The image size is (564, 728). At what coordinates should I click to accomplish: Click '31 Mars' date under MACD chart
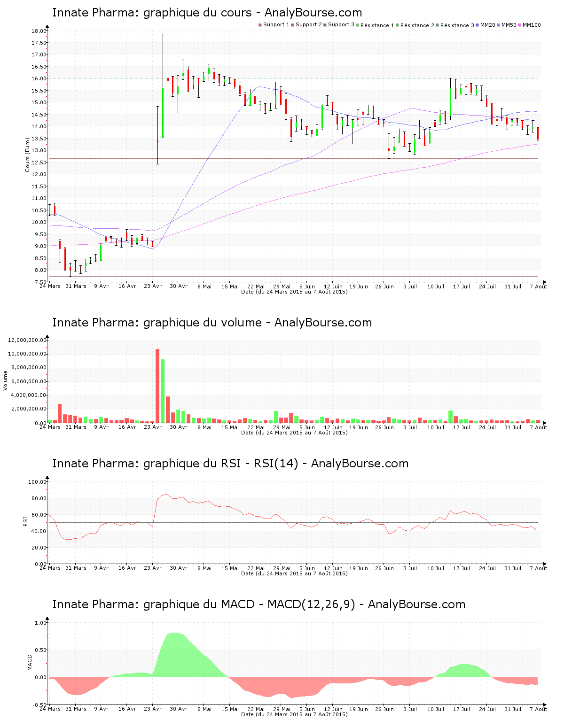pos(76,709)
